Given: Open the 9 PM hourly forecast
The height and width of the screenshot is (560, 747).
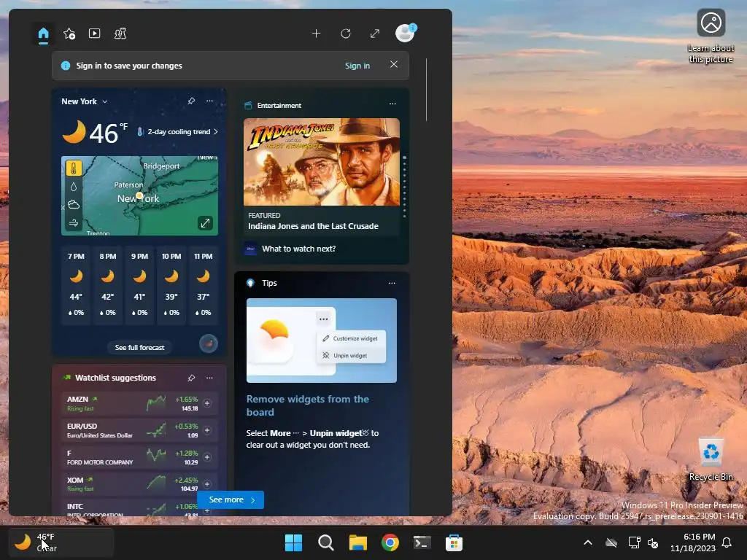Looking at the screenshot, I should (139, 285).
